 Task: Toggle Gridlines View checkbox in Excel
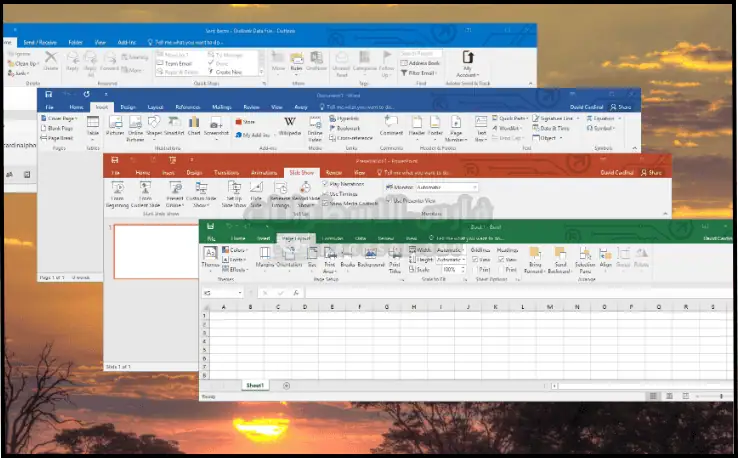(474, 257)
